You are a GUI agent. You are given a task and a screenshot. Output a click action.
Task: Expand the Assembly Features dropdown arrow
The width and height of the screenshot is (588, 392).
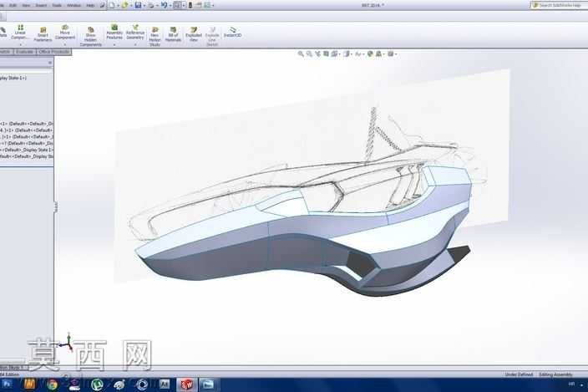[x=114, y=44]
